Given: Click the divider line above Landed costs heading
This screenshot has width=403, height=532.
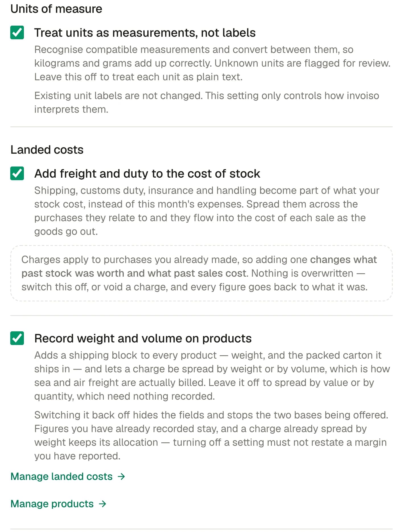Looking at the screenshot, I should pos(201,127).
